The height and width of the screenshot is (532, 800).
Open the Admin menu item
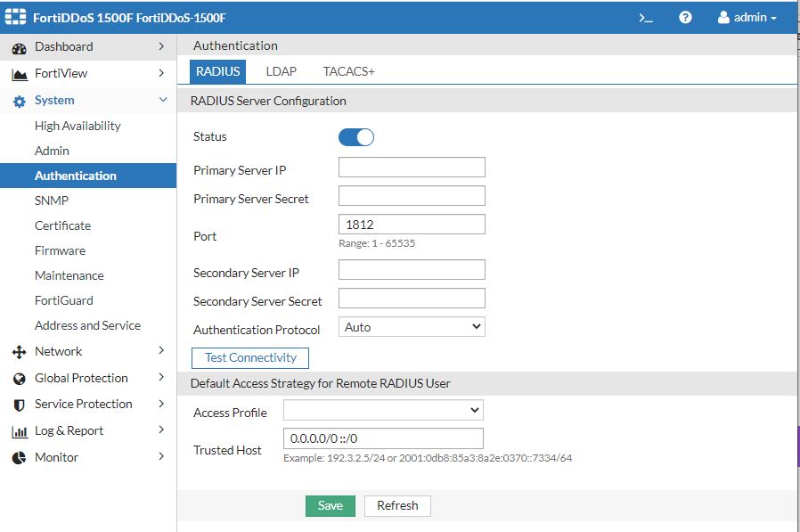[x=52, y=151]
